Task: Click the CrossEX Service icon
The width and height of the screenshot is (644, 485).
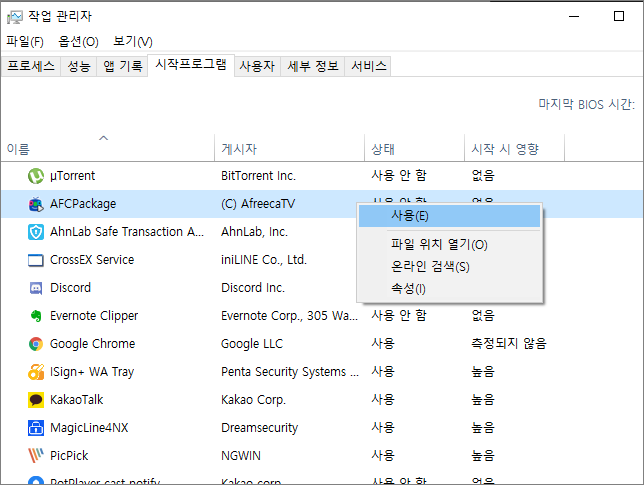Action: pos(36,260)
